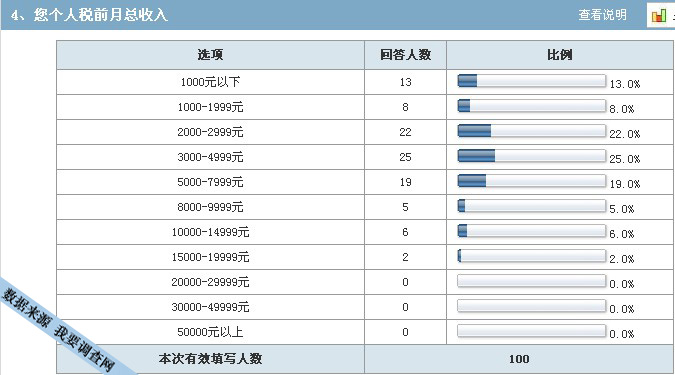Click the 比例 column header

pyautogui.click(x=560, y=55)
